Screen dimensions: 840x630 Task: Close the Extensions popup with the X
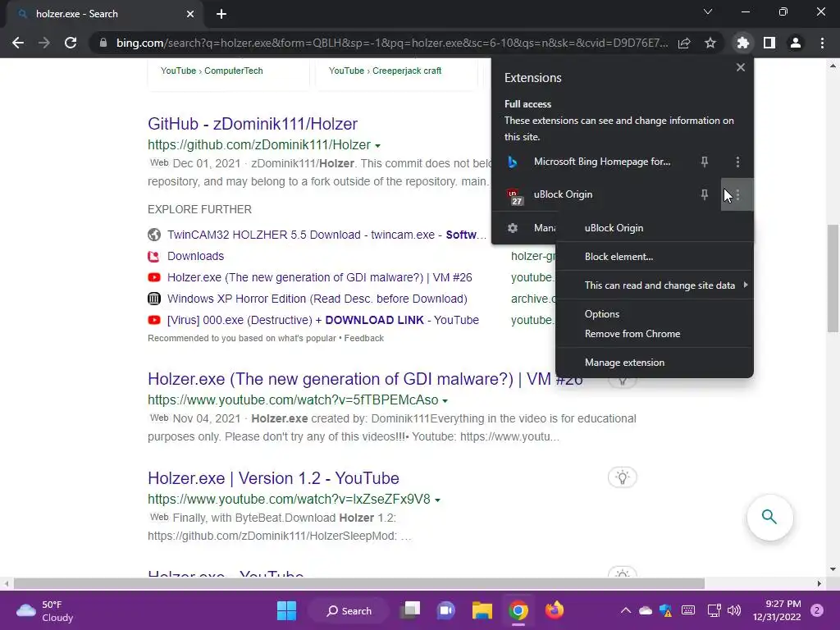[x=741, y=67]
